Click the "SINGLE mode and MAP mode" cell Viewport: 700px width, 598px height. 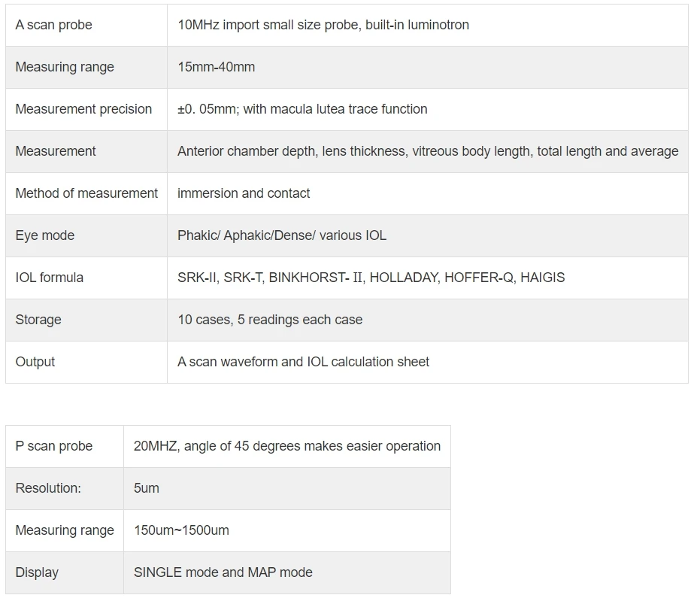coord(223,572)
